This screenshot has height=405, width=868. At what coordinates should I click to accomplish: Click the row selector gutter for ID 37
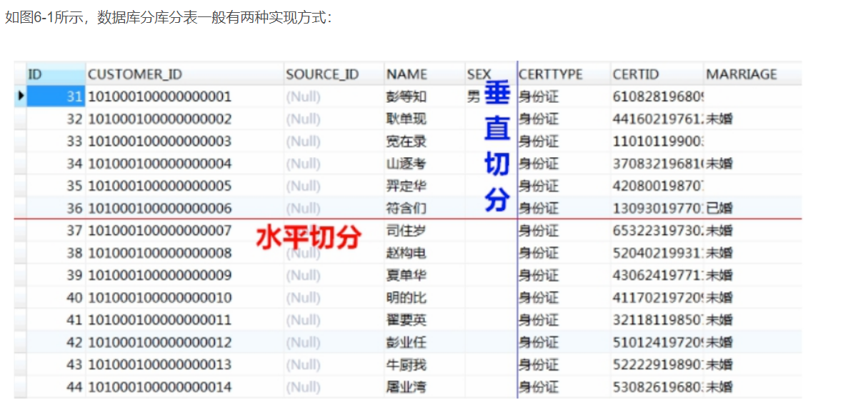click(x=20, y=231)
